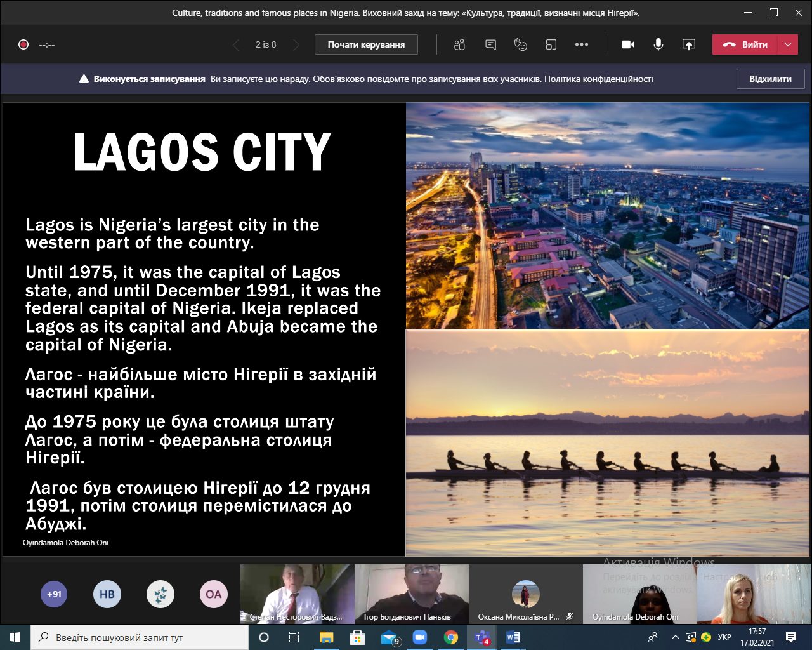Open the breakout rooms icon

[x=551, y=44]
